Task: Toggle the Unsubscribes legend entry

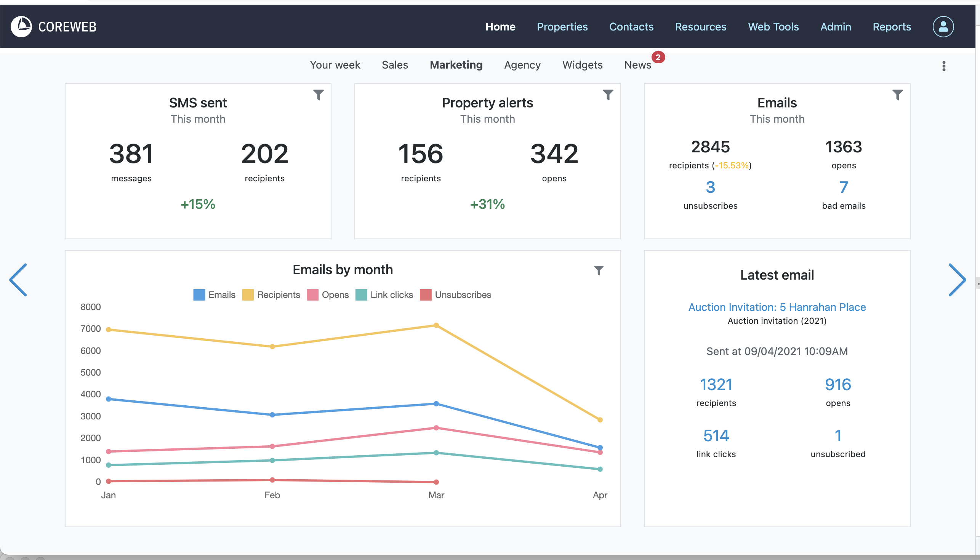Action: [x=455, y=294]
